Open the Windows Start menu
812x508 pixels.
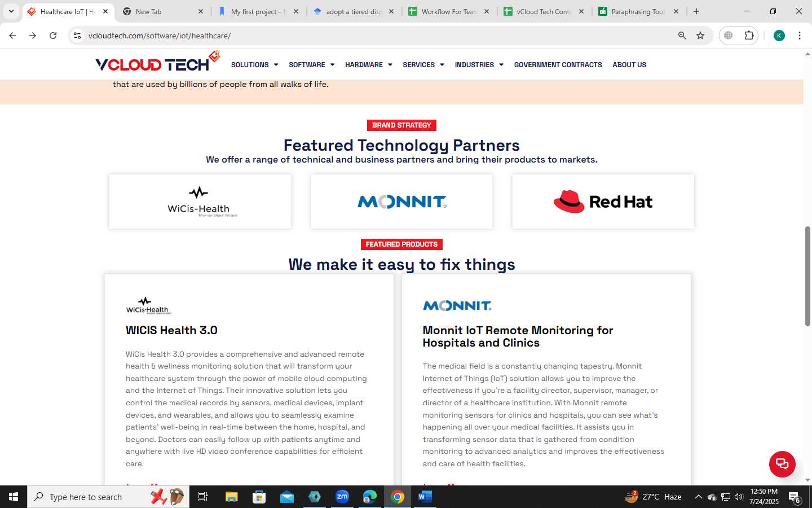14,497
